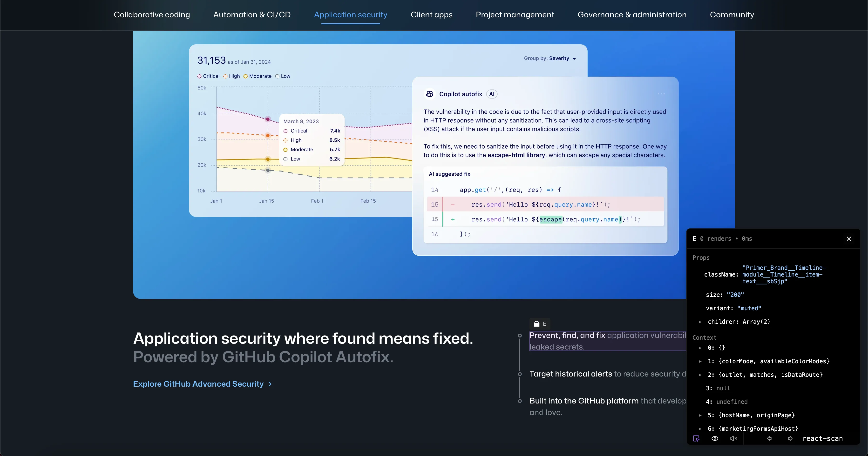Expand Context entry 2 outlet matches
Screen dimensions: 868x456
tap(700, 375)
